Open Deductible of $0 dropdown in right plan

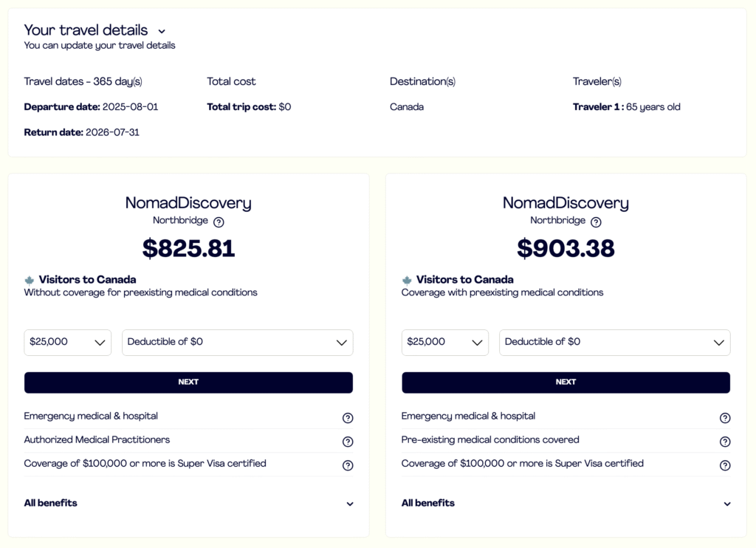coord(614,343)
